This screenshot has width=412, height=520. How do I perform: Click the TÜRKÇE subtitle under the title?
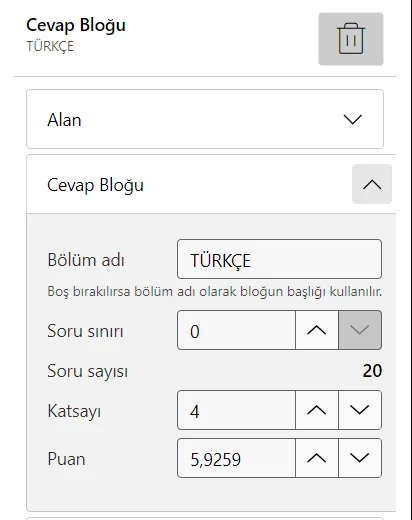[50, 46]
